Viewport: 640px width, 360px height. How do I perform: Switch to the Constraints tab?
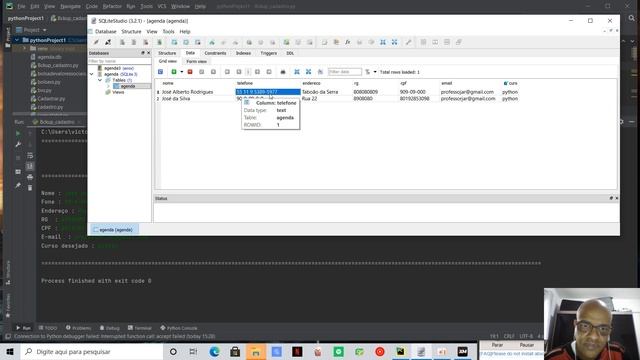click(x=215, y=53)
